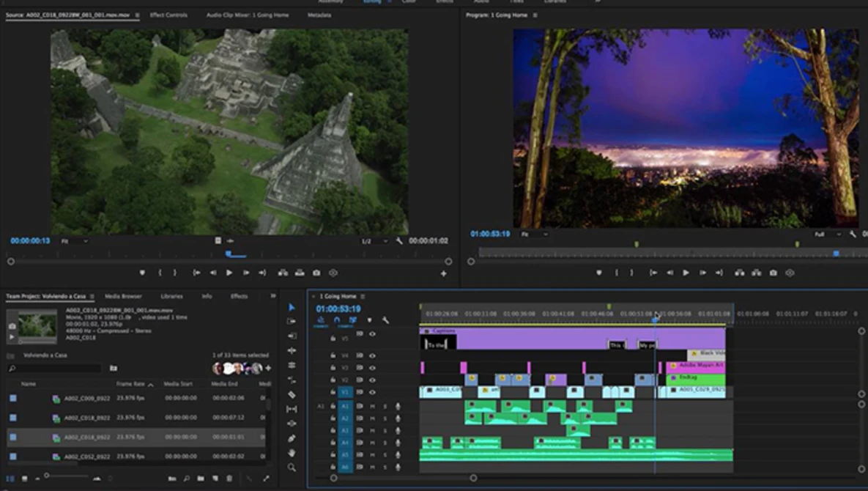Open Info tab in project panel
Image resolution: width=868 pixels, height=491 pixels.
(x=207, y=297)
